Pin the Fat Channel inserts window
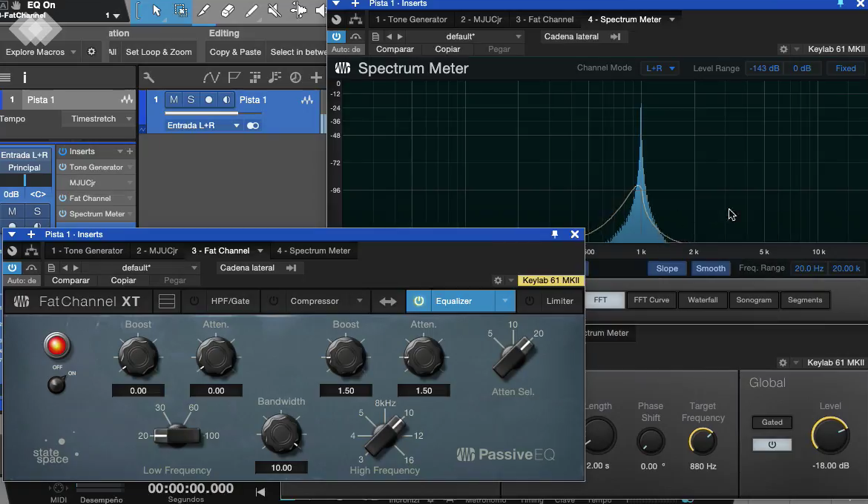Screen dimensions: 868x504 click(x=555, y=234)
